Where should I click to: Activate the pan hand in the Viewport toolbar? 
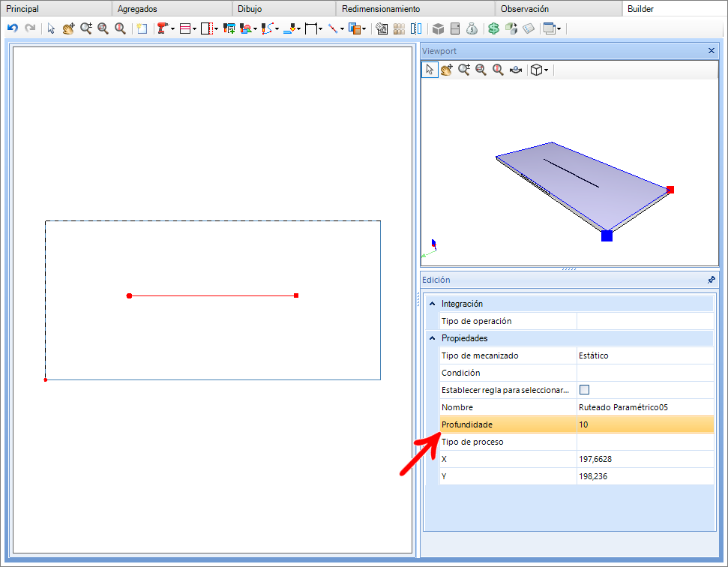(447, 70)
